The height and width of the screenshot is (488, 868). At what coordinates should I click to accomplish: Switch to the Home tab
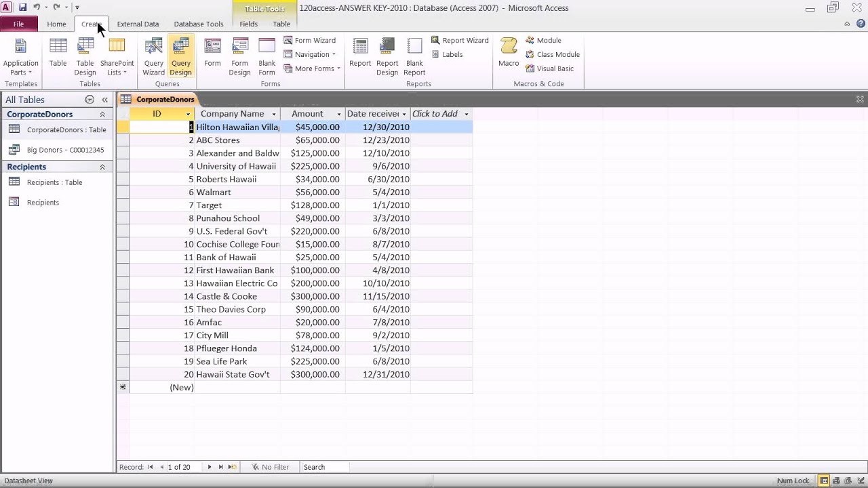tap(56, 24)
